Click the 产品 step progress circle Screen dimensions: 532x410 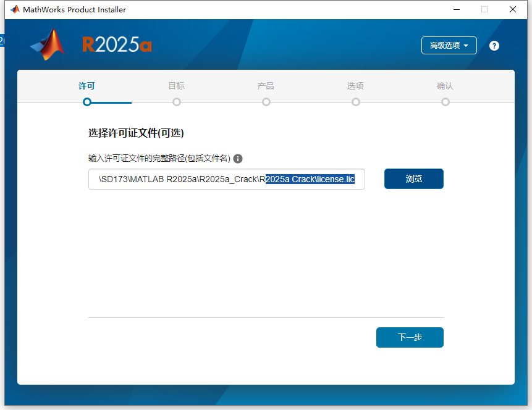(x=266, y=102)
